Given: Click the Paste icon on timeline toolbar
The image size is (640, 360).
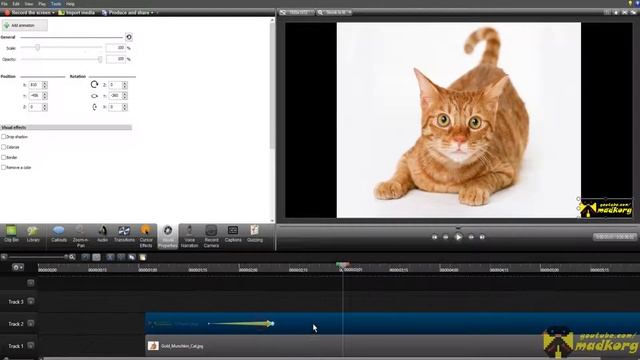Looking at the screenshot, I should [142, 257].
